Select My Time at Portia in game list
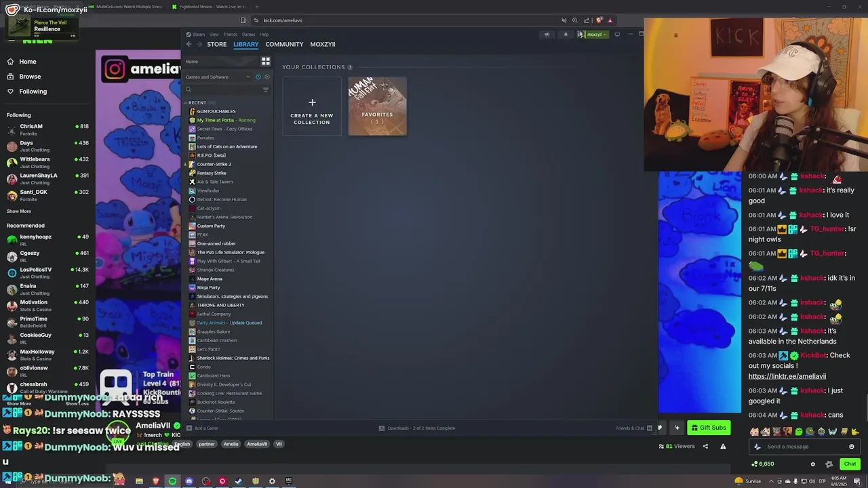 click(227, 120)
